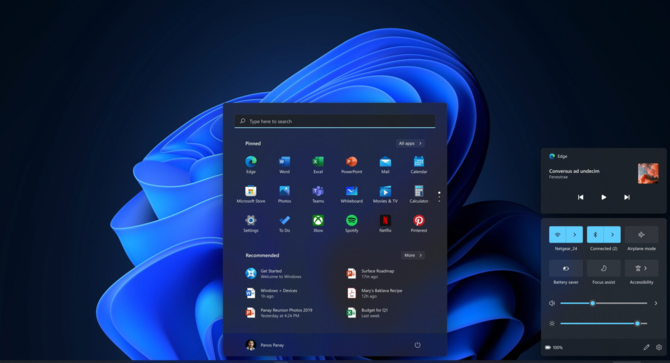
Task: Open Movies & TV
Action: coord(385,194)
